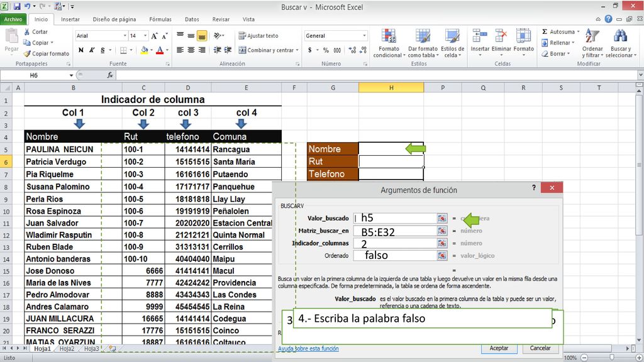Open the borders dropdown arrow

pos(131,50)
